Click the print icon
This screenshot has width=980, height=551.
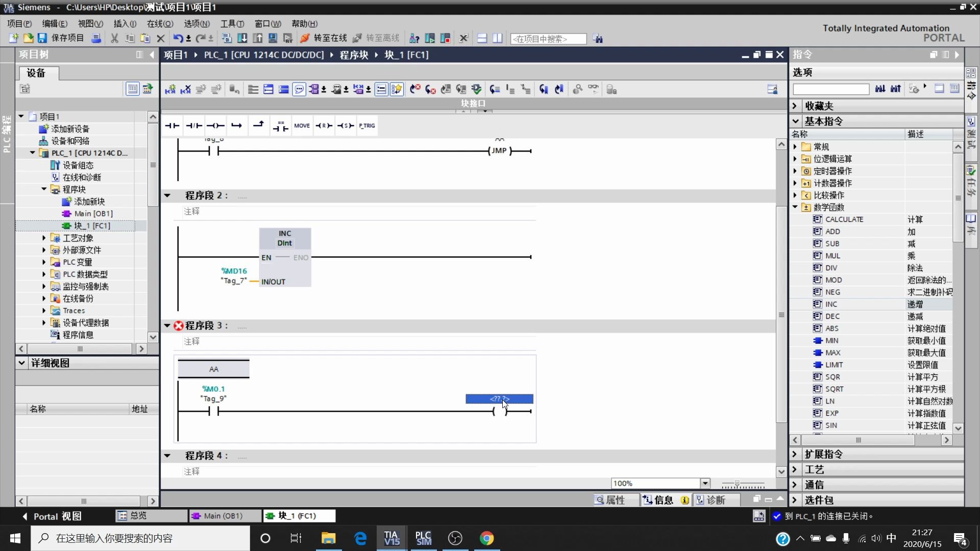tap(95, 38)
